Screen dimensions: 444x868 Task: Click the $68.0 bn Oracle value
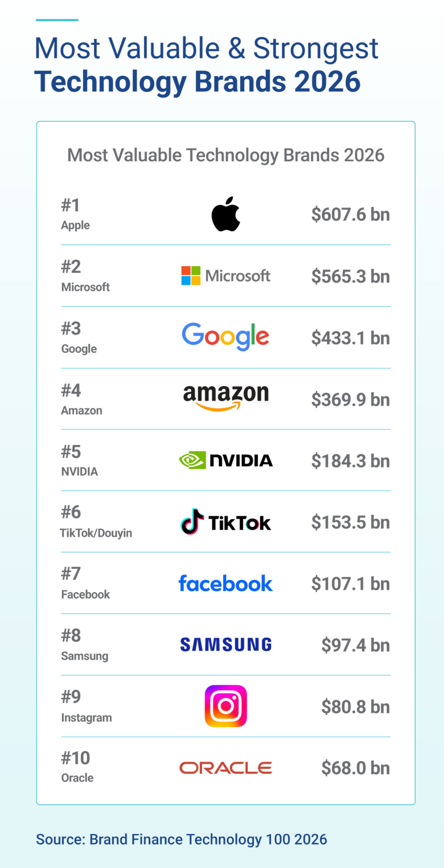tap(355, 768)
